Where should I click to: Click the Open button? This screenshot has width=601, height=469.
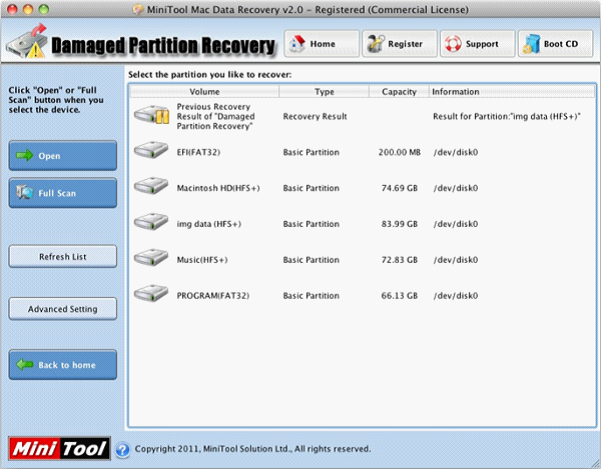tap(63, 156)
